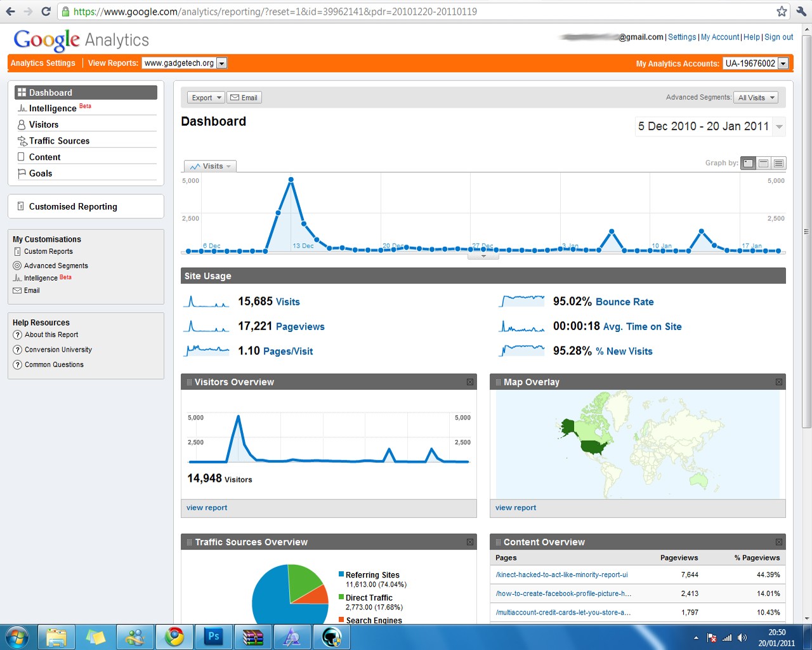Open the View Reports site dropdown
The image size is (812, 650).
pyautogui.click(x=185, y=63)
